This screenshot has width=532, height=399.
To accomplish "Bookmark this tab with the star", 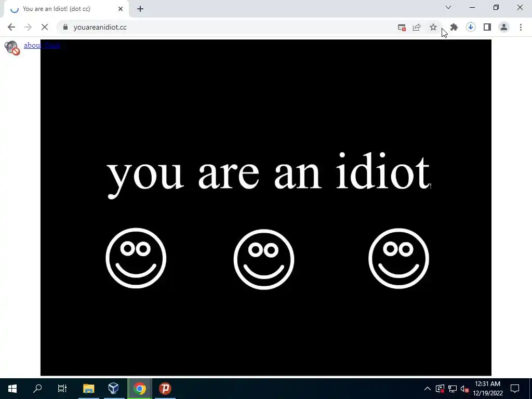I will pos(433,27).
